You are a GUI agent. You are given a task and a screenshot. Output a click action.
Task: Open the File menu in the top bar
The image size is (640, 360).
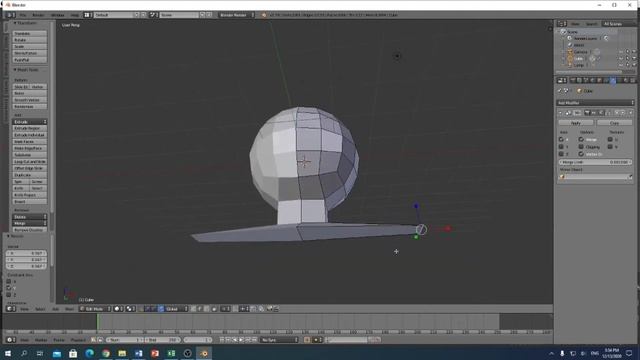[x=23, y=15]
